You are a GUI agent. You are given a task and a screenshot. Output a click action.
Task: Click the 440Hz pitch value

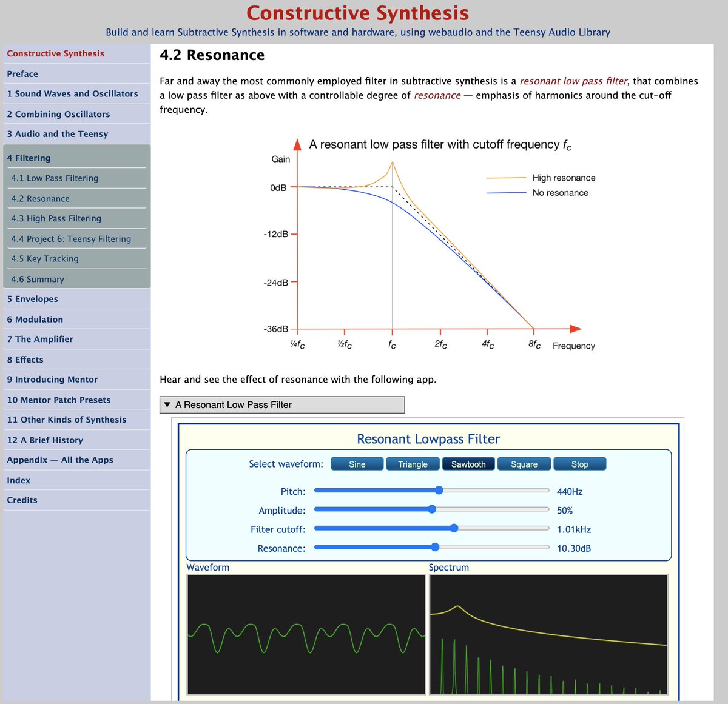click(570, 492)
